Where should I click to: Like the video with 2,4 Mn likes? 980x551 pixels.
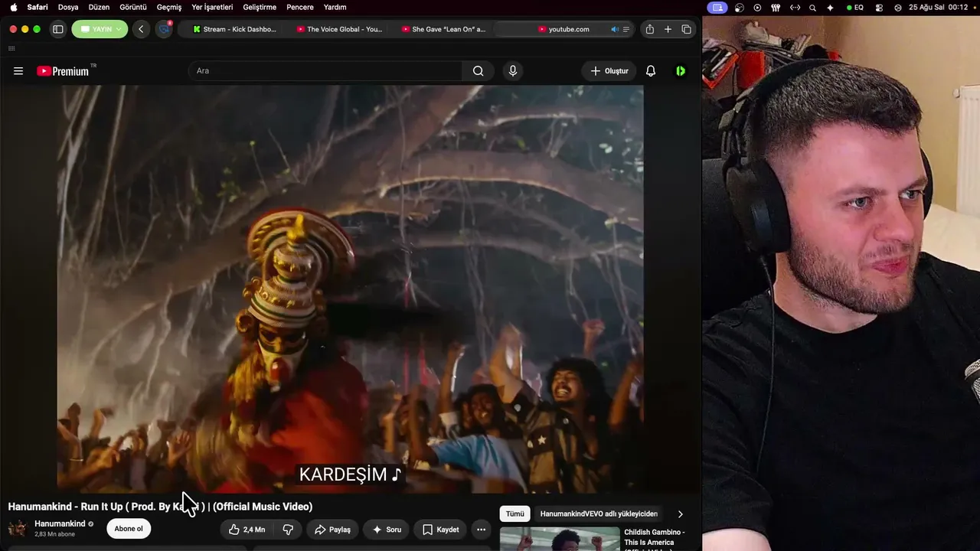tap(247, 530)
